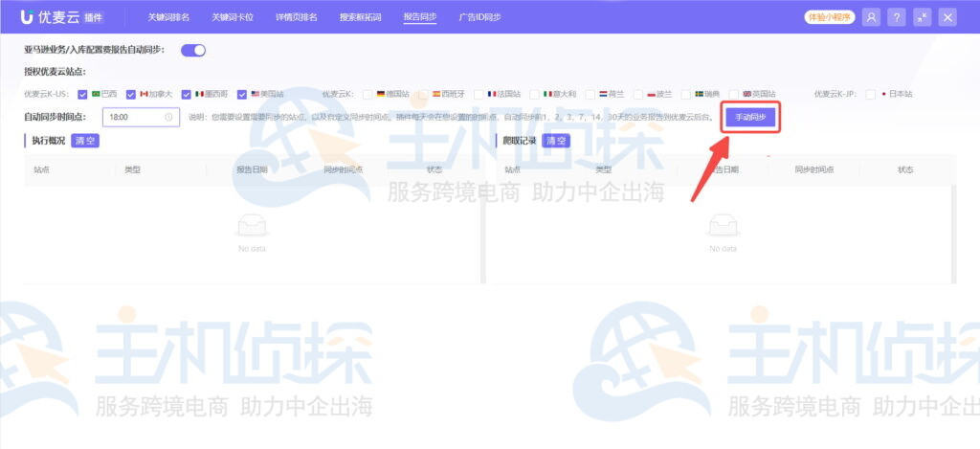The width and height of the screenshot is (980, 449).
Task: Click 同步时间点 header in 执行概况 table
Action: pos(344,169)
